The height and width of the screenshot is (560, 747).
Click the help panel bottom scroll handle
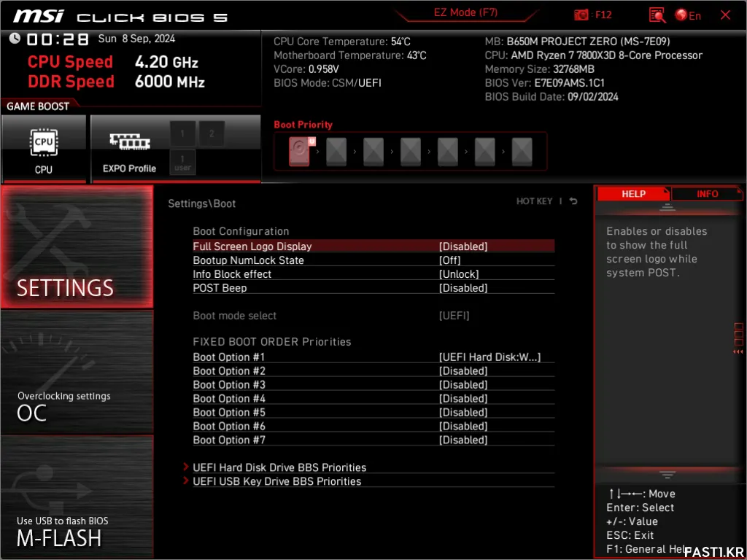pos(667,474)
